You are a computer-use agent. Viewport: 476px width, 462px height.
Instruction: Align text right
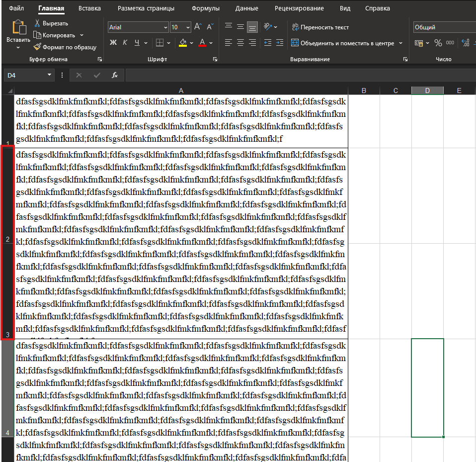tap(252, 43)
